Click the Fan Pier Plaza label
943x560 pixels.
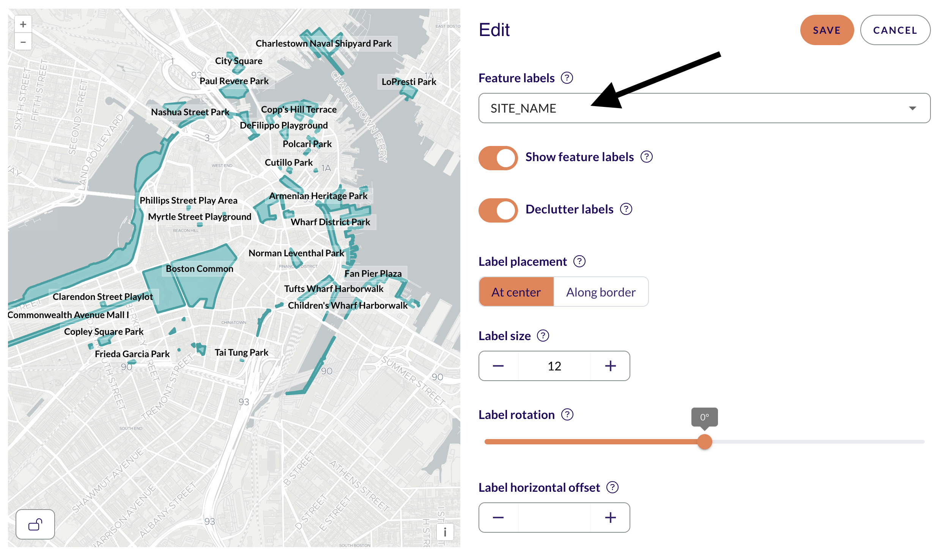point(373,273)
